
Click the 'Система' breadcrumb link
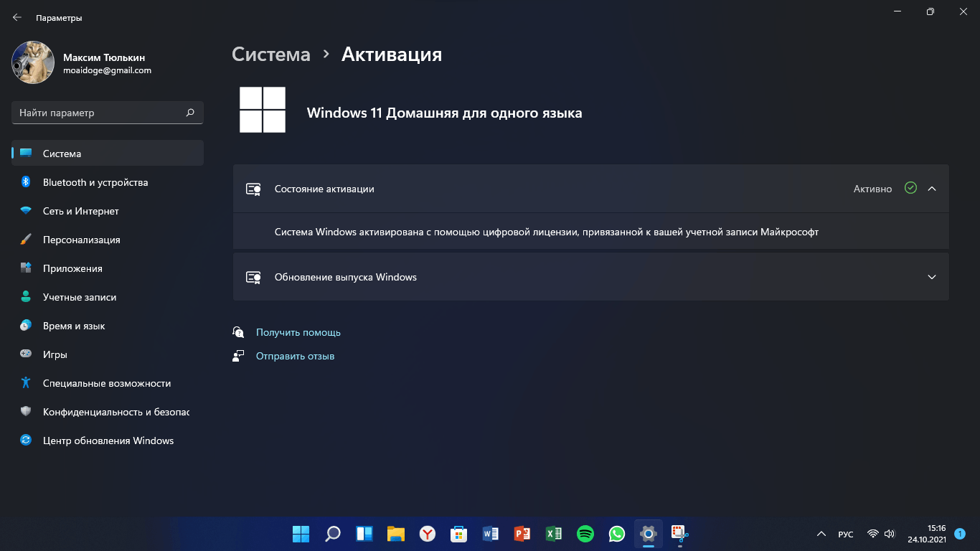271,54
